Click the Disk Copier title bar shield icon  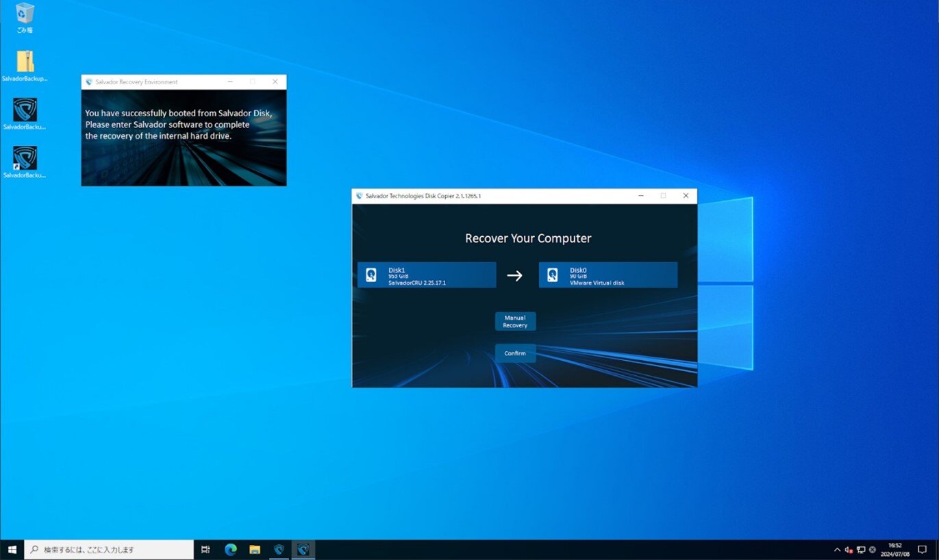coord(360,196)
